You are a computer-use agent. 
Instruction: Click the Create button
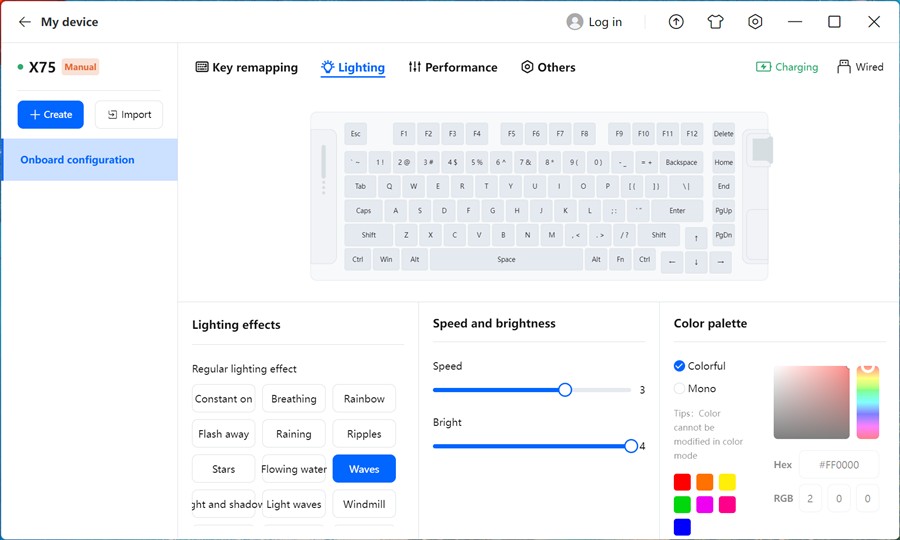point(51,115)
